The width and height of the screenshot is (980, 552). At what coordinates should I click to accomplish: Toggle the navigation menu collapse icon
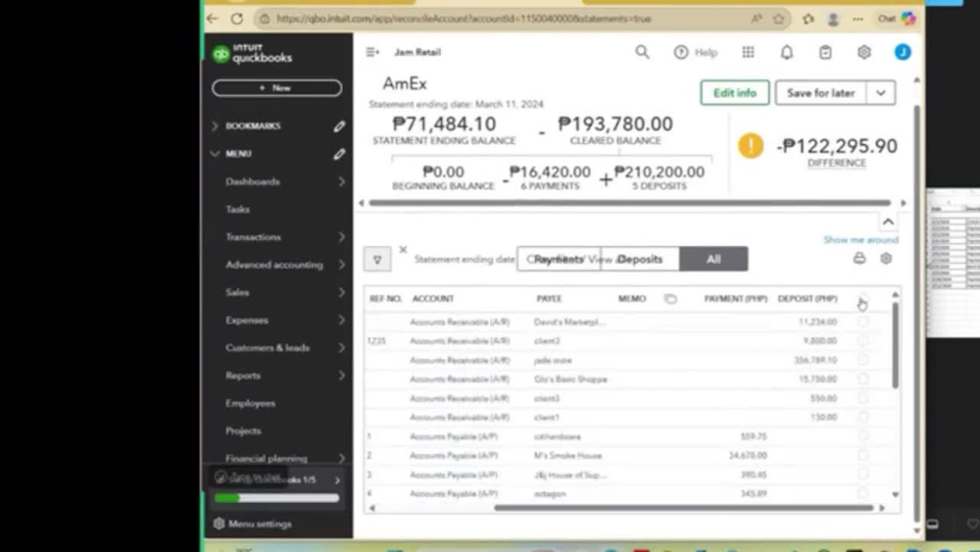[x=372, y=52]
